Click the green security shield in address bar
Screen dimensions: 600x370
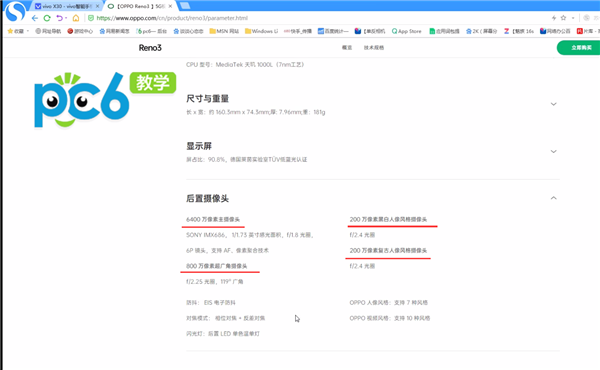(91, 18)
